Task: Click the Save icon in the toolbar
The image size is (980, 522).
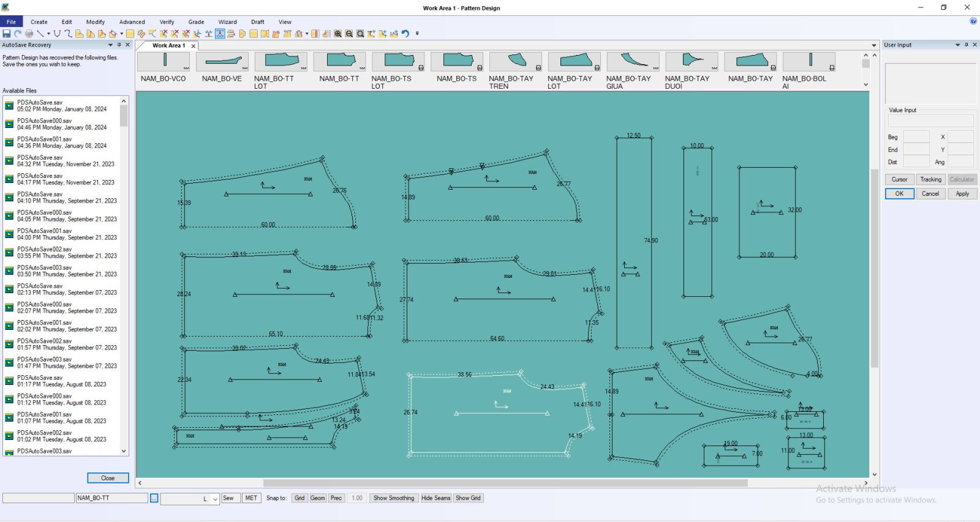Action: (x=7, y=34)
